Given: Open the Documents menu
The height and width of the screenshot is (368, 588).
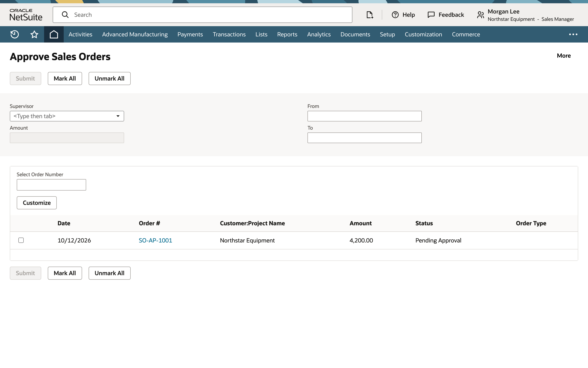Looking at the screenshot, I should click(355, 34).
